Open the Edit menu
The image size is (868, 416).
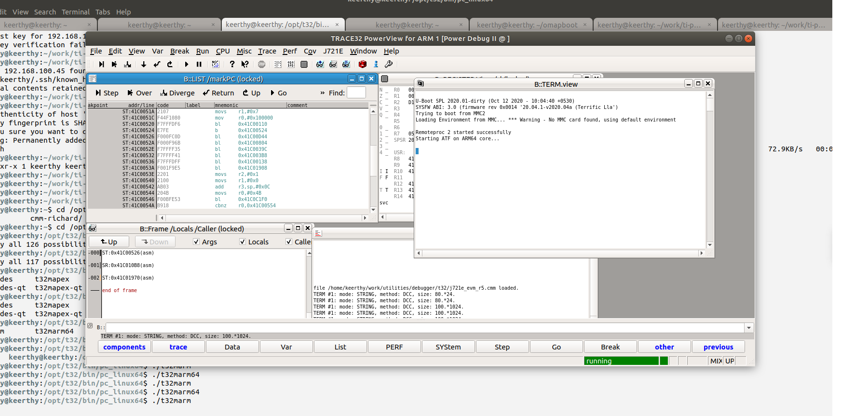115,51
